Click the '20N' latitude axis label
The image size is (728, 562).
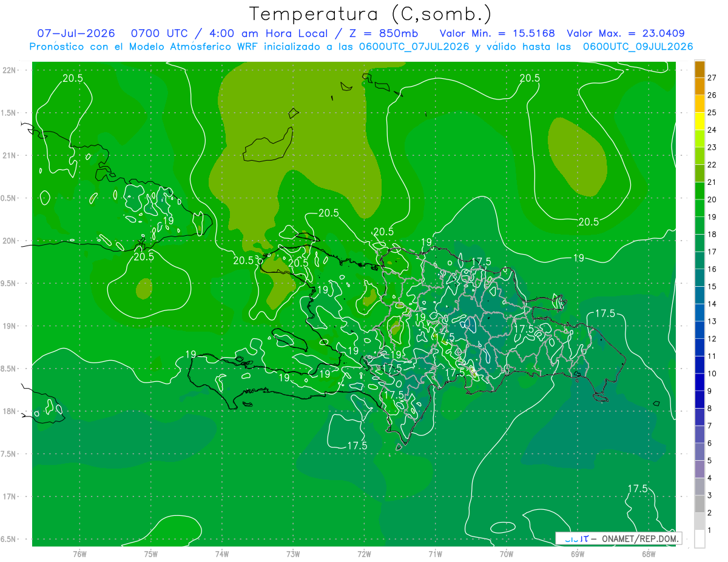pos(10,241)
